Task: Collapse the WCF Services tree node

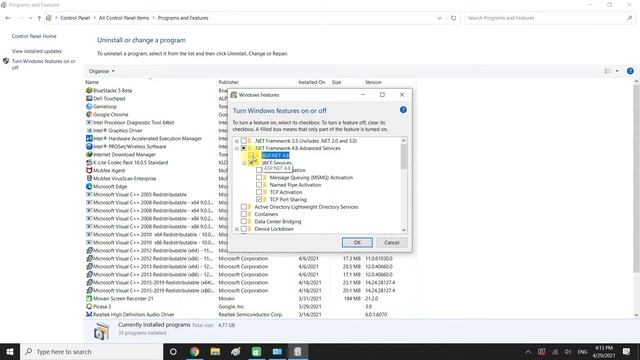Action: [x=244, y=163]
